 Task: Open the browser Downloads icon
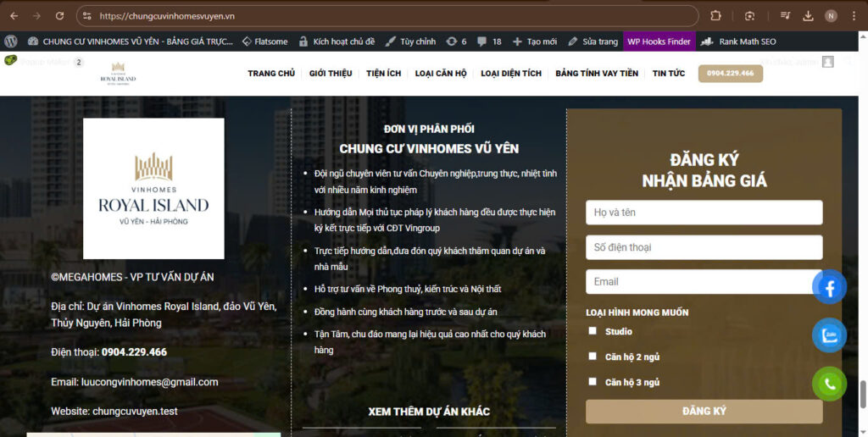coord(808,16)
